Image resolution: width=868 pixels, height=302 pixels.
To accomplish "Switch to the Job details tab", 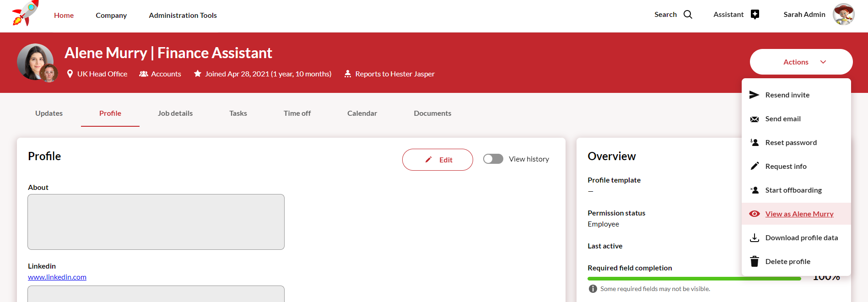I will (175, 113).
